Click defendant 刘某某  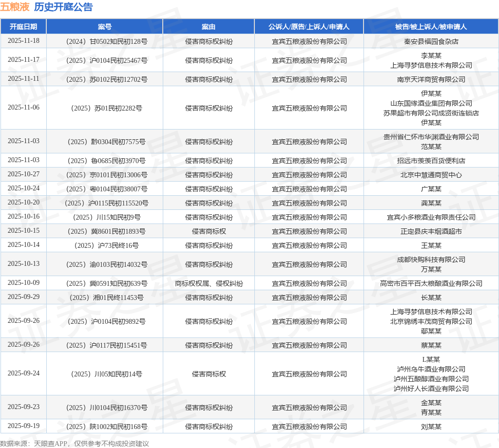pyautogui.click(x=431, y=427)
